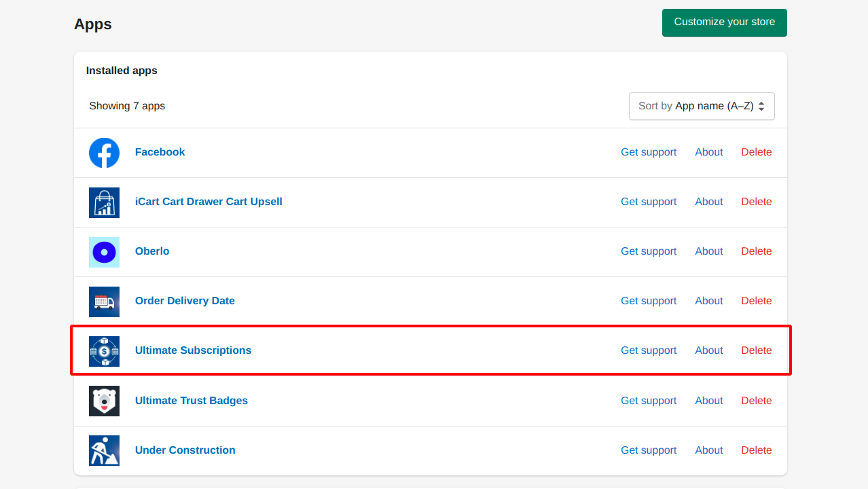Image resolution: width=868 pixels, height=489 pixels.
Task: View About for Oberlo
Action: coord(709,251)
